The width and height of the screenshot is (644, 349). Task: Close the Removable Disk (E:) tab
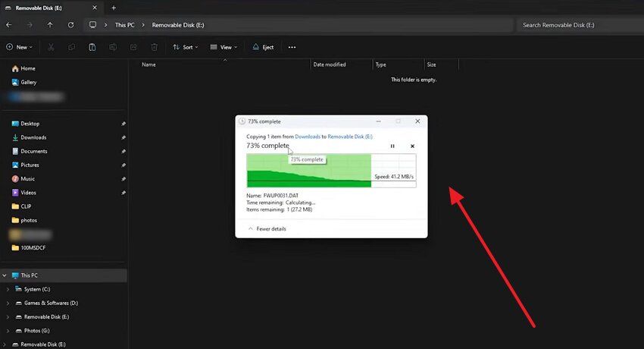click(x=95, y=8)
